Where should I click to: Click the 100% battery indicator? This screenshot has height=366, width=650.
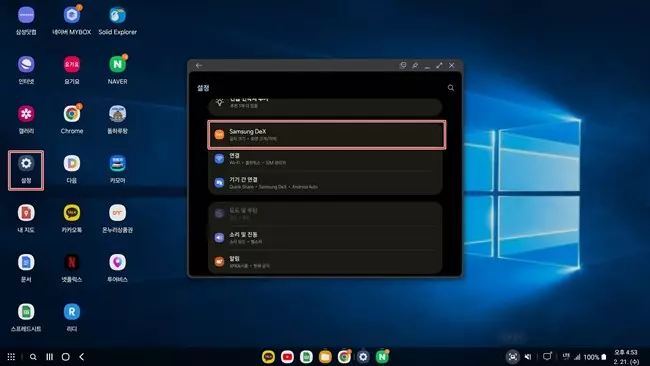pyautogui.click(x=595, y=357)
